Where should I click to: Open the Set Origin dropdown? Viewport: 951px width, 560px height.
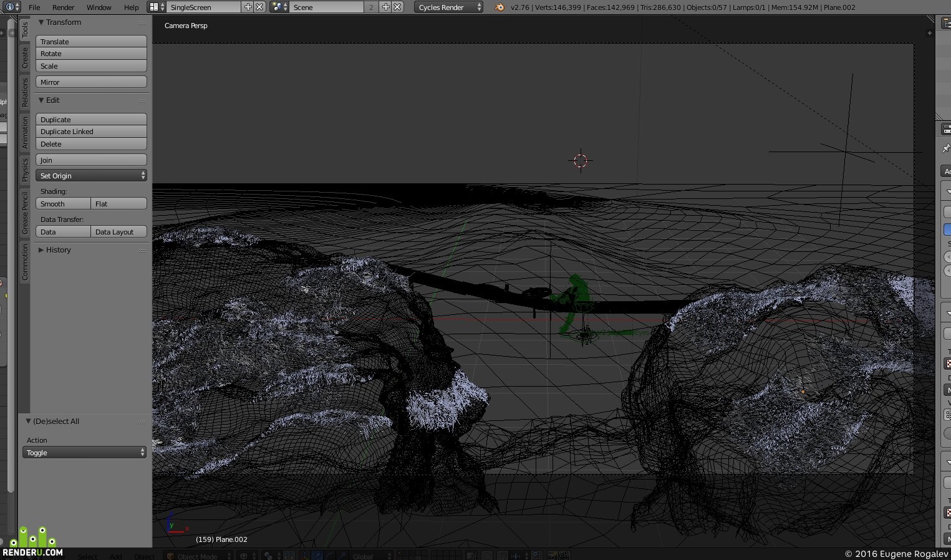[x=91, y=176]
